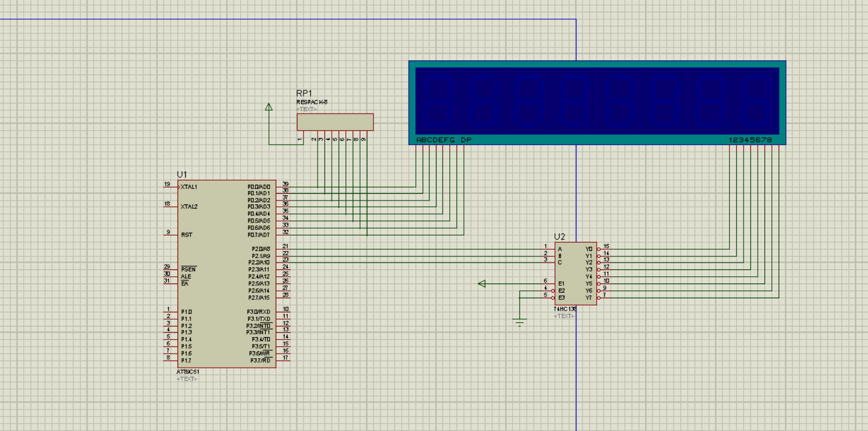Select the RESPACK-8 resistor pack body

(x=335, y=122)
